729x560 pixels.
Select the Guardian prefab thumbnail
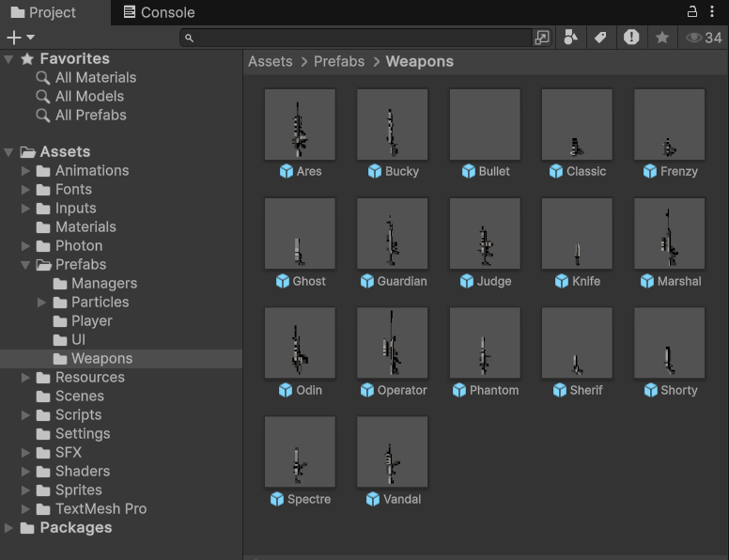393,233
